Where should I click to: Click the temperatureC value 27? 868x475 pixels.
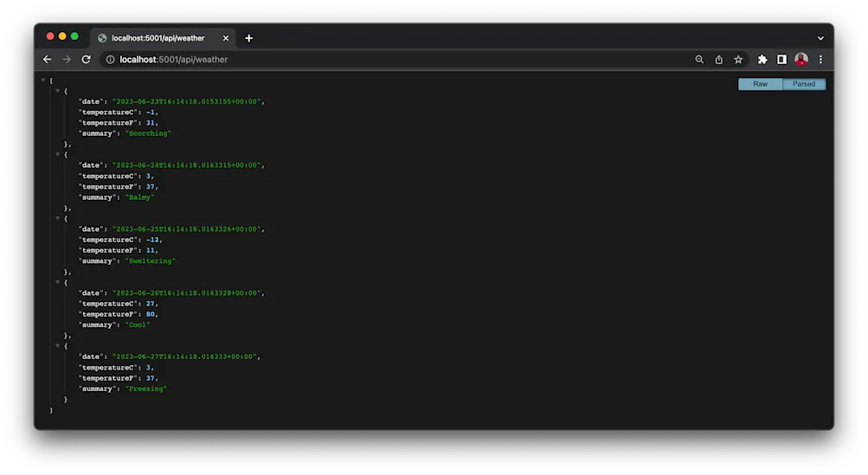click(x=150, y=304)
